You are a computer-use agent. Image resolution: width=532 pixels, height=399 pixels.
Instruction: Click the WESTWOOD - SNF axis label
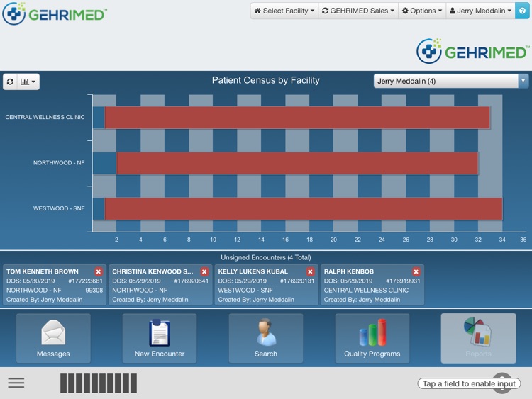pos(59,208)
